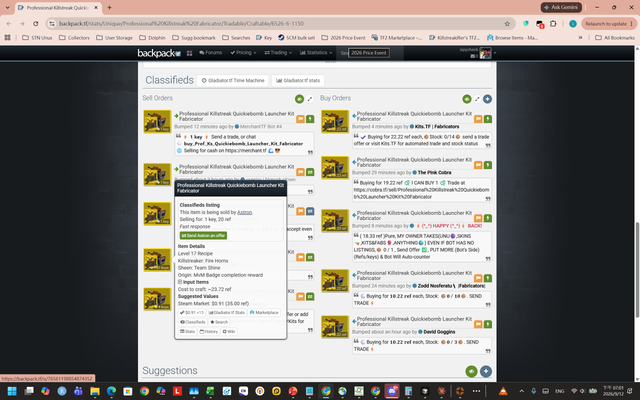Click orange flag on David Goggins buy order

tap(478, 324)
